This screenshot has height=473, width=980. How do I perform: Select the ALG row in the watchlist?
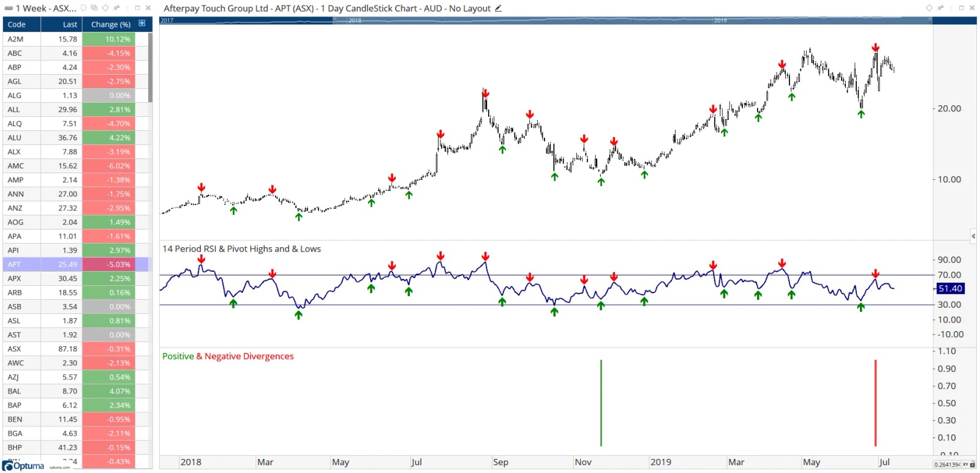(x=76, y=95)
